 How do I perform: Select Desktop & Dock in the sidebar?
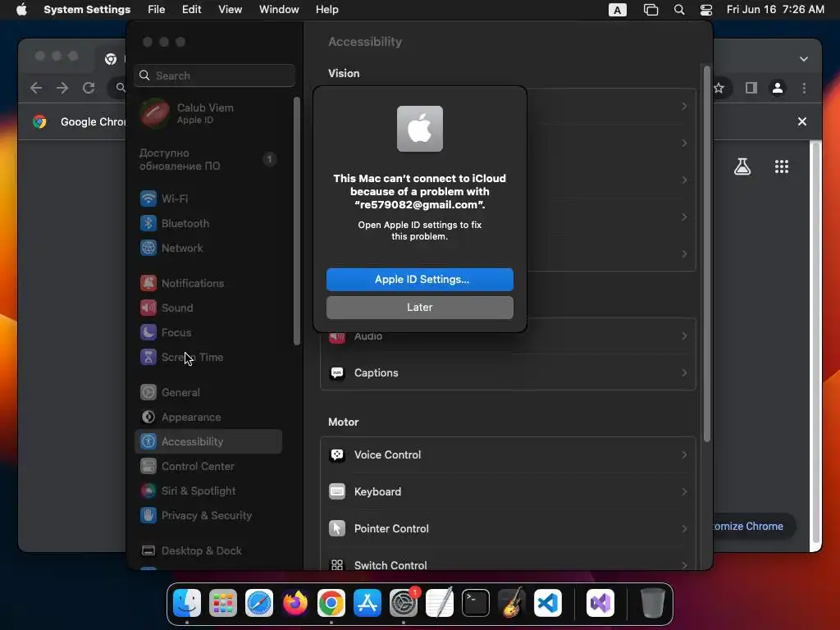point(208,551)
